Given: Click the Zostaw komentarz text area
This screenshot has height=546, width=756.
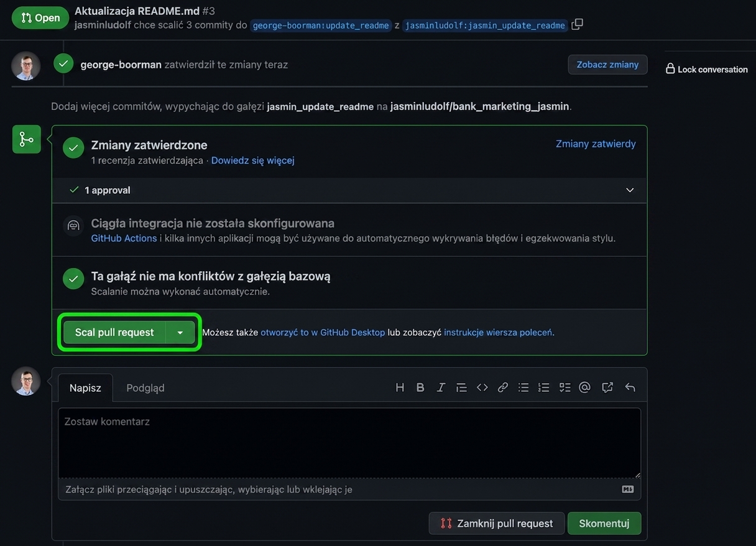Looking at the screenshot, I should coord(349,443).
